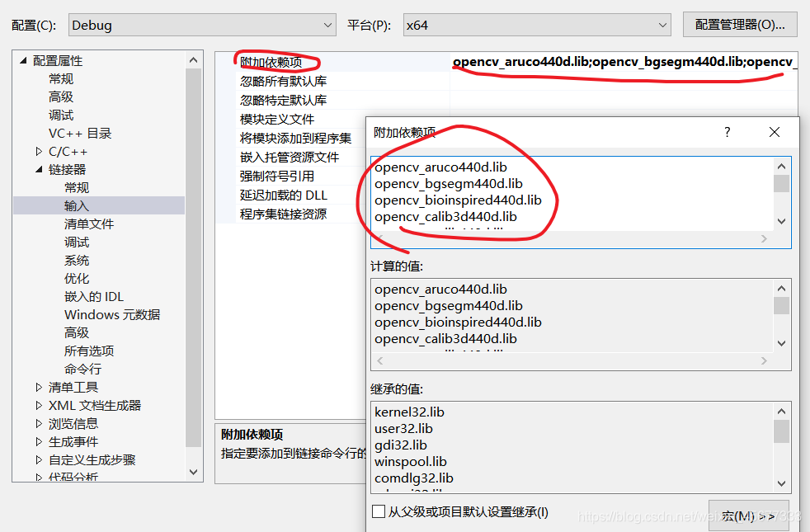Screen dimensions: 810x532
Task: Select the 浏览信息 tree item
Action: click(x=74, y=422)
